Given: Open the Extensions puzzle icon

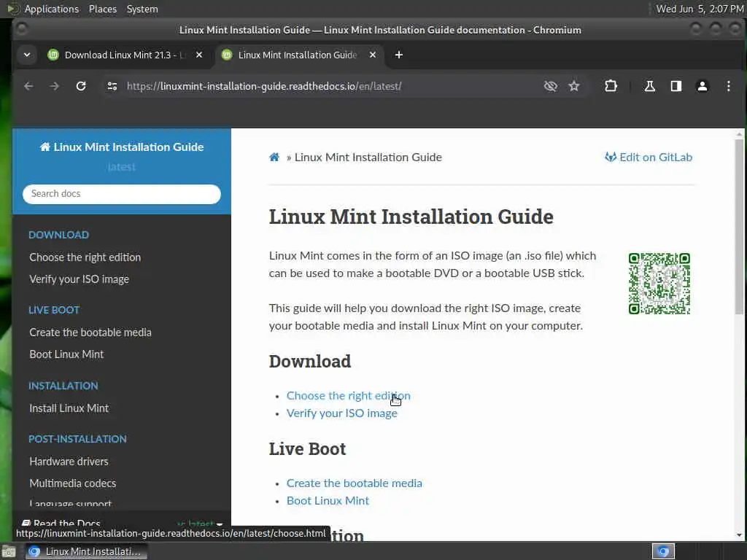Looking at the screenshot, I should [x=611, y=86].
